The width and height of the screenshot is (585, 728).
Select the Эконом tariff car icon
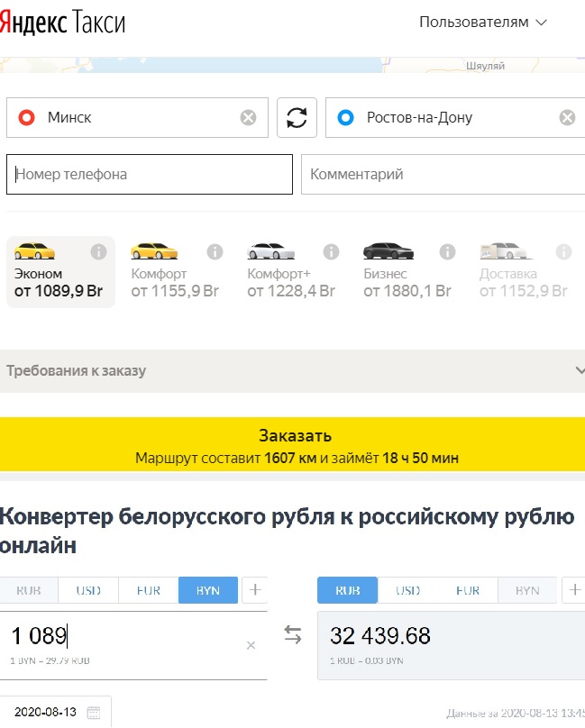click(34, 250)
